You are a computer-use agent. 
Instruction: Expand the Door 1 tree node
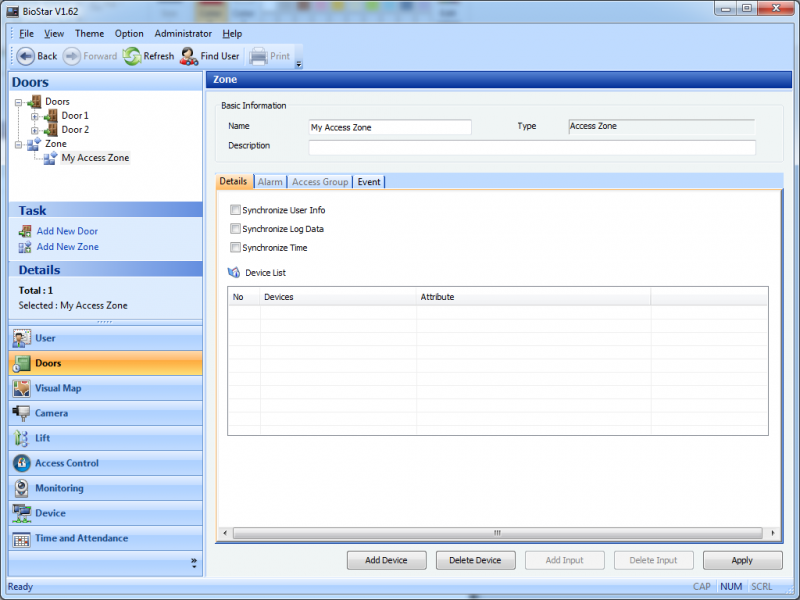[35, 116]
